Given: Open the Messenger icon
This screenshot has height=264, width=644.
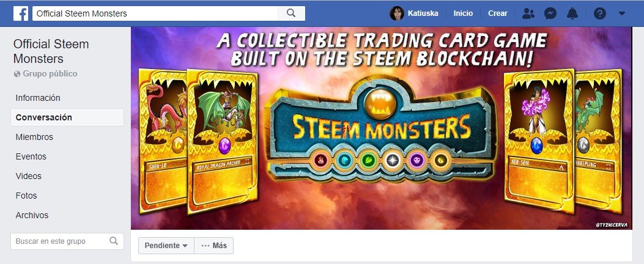Looking at the screenshot, I should 550,13.
